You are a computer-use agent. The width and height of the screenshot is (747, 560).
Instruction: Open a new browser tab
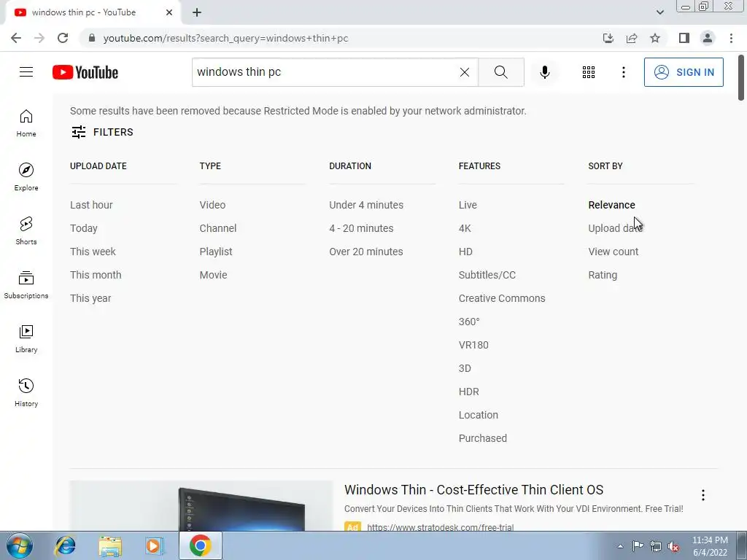click(197, 12)
